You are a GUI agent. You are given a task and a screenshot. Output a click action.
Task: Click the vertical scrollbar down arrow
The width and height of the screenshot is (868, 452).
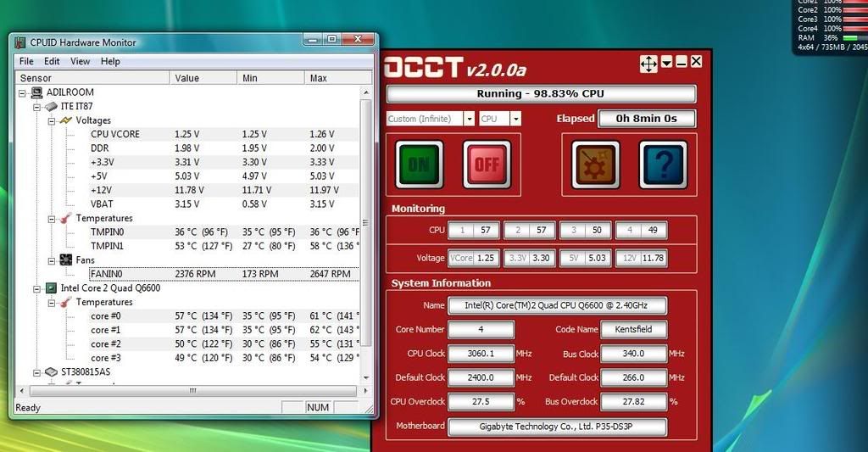[x=366, y=377]
